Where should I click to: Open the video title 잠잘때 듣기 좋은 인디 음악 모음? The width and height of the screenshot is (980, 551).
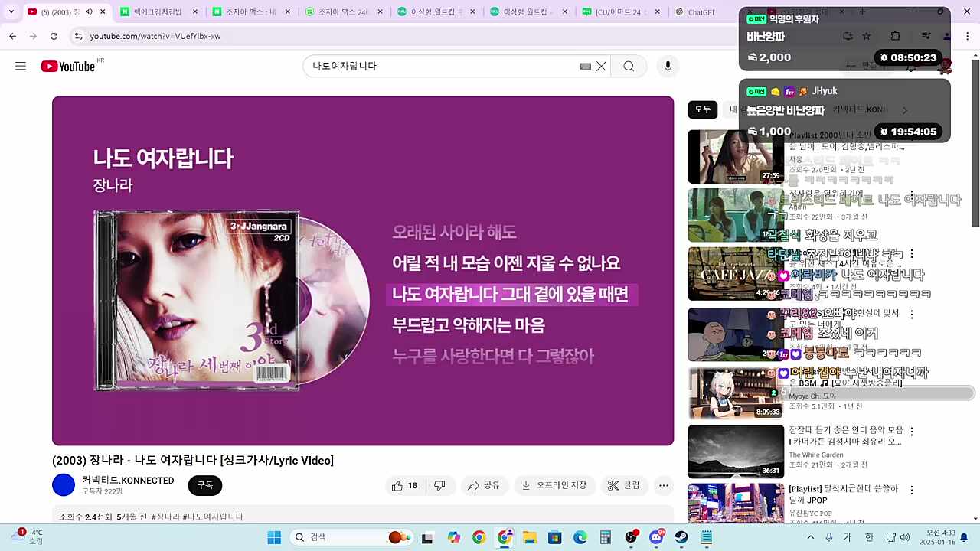pyautogui.click(x=846, y=435)
